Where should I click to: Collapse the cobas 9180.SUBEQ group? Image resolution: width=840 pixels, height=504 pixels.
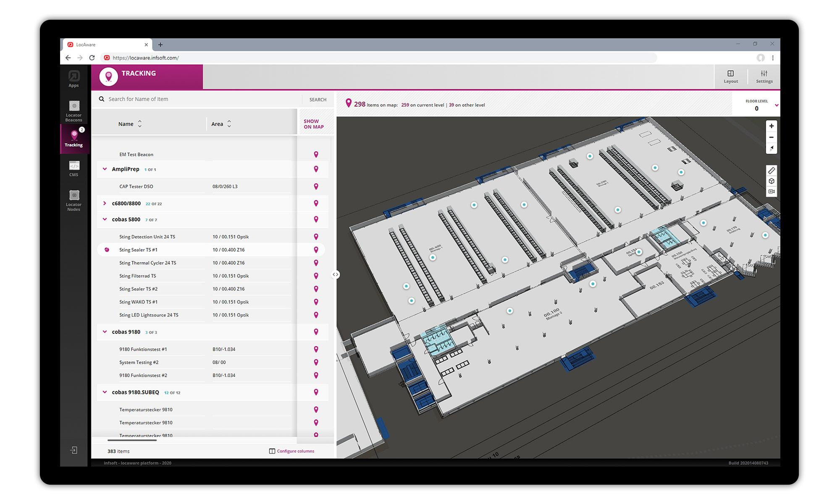[x=105, y=392]
